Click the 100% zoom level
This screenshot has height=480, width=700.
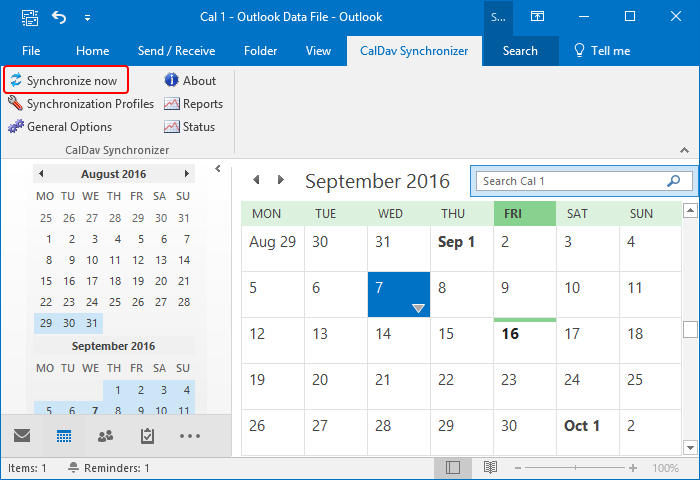click(665, 468)
